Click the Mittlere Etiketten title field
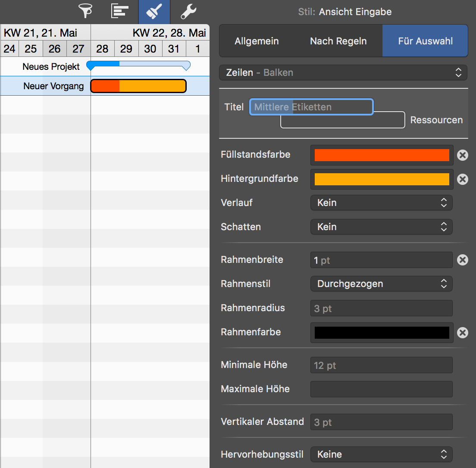Image resolution: width=476 pixels, height=468 pixels. (x=311, y=107)
